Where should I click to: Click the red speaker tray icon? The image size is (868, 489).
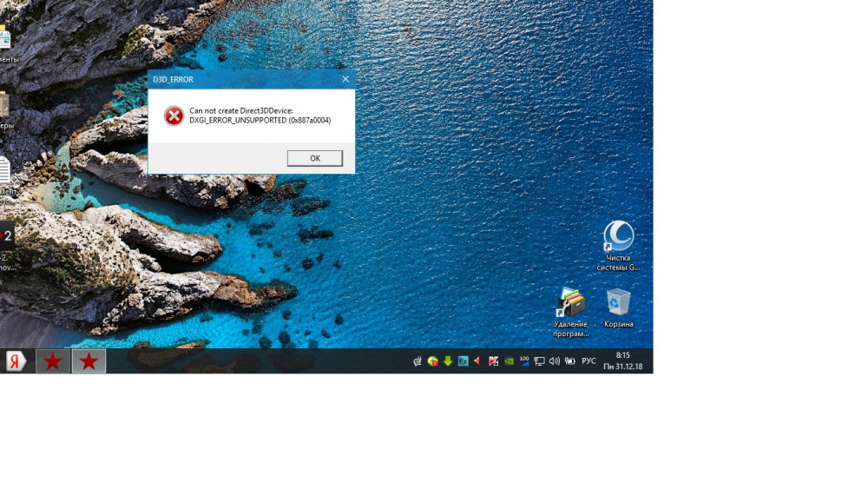click(477, 361)
